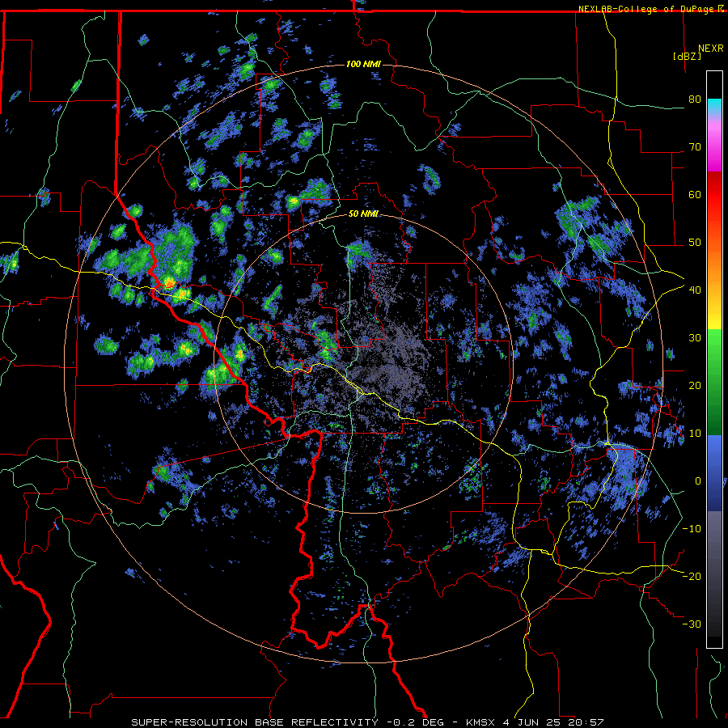This screenshot has height=728, width=728.
Task: Click the 80 value on dBZ scale
Action: point(695,99)
